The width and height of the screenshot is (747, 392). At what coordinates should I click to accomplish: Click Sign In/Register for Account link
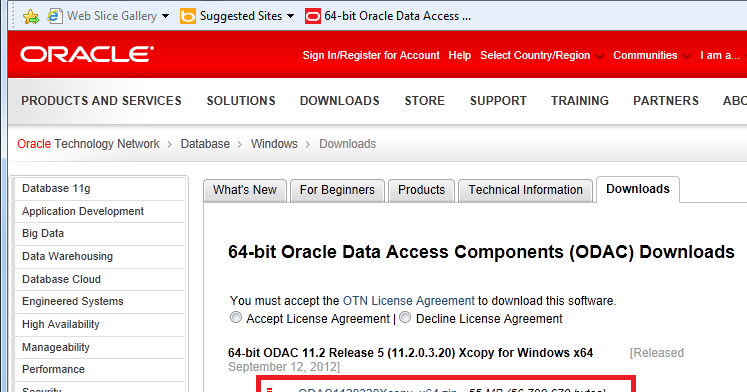371,55
